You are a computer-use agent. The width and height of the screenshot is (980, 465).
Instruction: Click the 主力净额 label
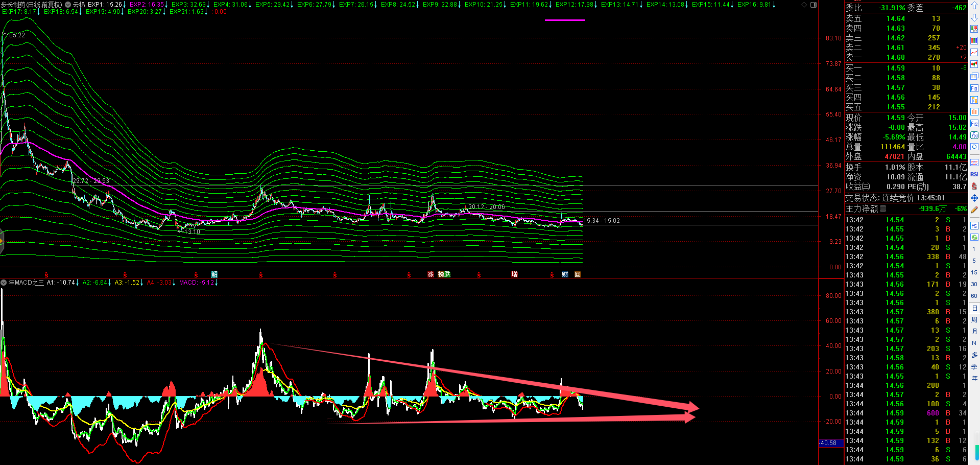pyautogui.click(x=862, y=208)
